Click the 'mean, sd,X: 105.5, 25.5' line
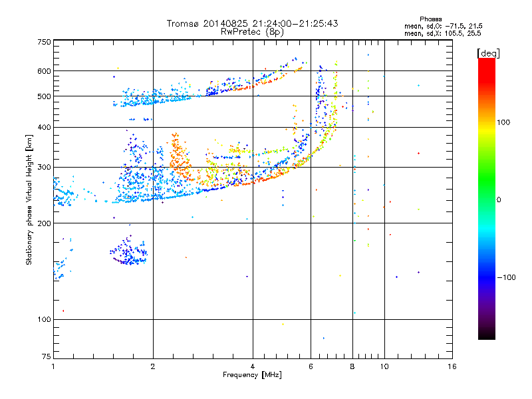 [x=442, y=33]
